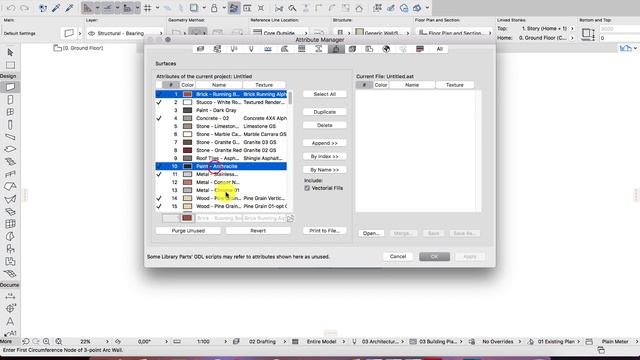Open the Line Types tab in Attribute Manager
The height and width of the screenshot is (360, 640).
point(268,49)
